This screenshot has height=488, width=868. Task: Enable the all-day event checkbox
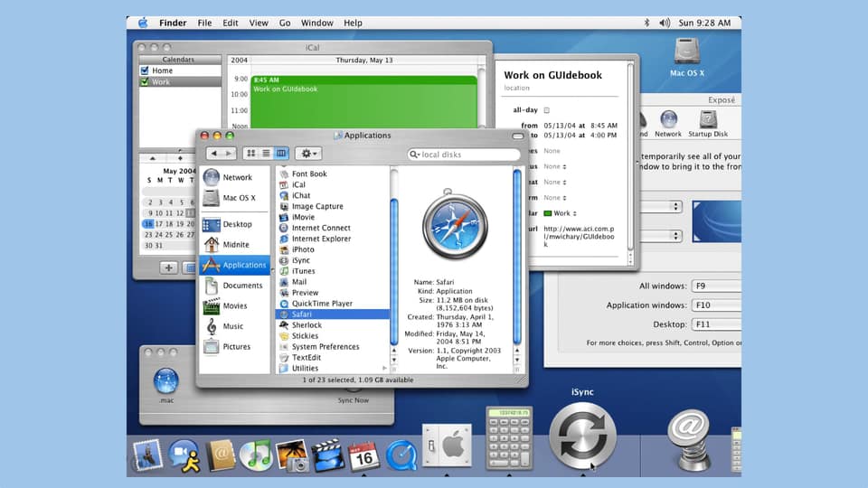546,110
